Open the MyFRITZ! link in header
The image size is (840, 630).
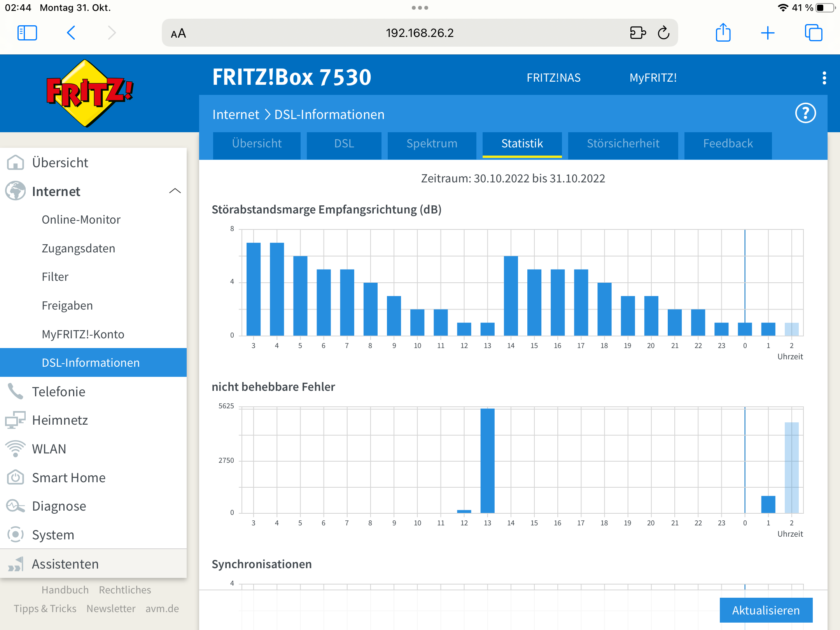pos(653,78)
